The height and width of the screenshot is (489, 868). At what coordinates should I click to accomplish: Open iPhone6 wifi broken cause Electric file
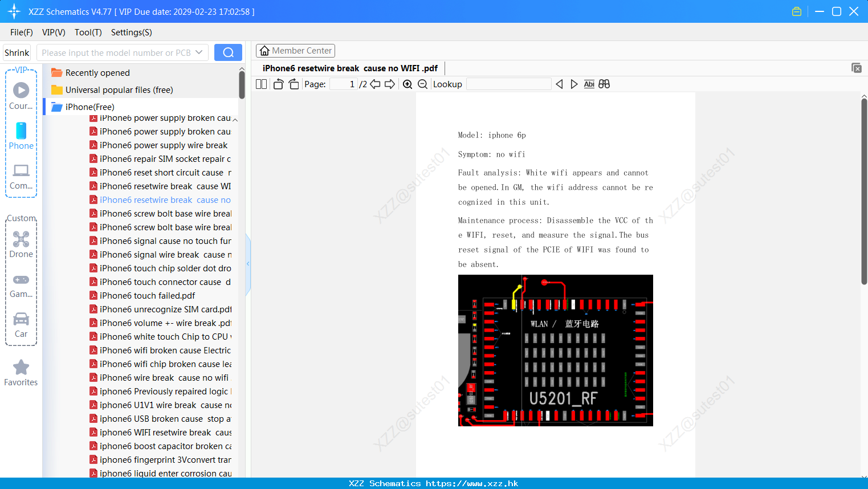(x=160, y=351)
